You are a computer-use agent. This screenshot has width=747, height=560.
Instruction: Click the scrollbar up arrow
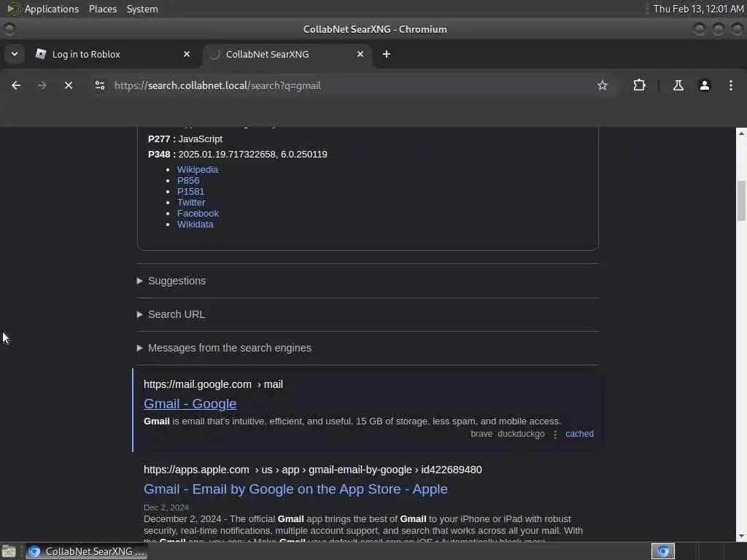[741, 133]
